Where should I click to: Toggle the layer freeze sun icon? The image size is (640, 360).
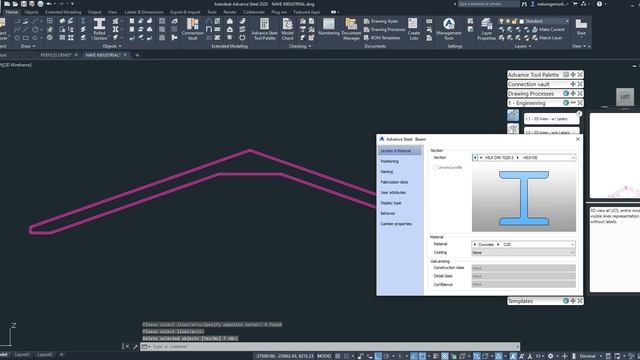(x=508, y=21)
